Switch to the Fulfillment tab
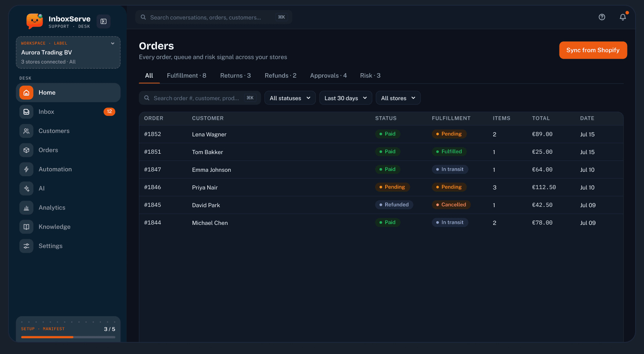The width and height of the screenshot is (644, 354). [x=186, y=76]
